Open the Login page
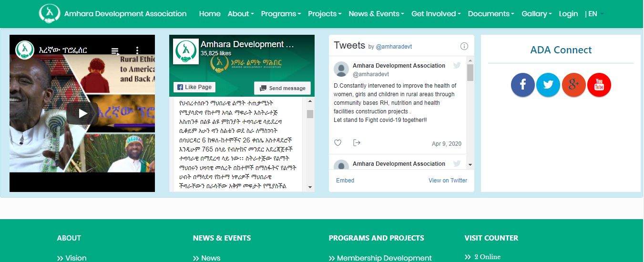The image size is (644, 262). pyautogui.click(x=568, y=14)
